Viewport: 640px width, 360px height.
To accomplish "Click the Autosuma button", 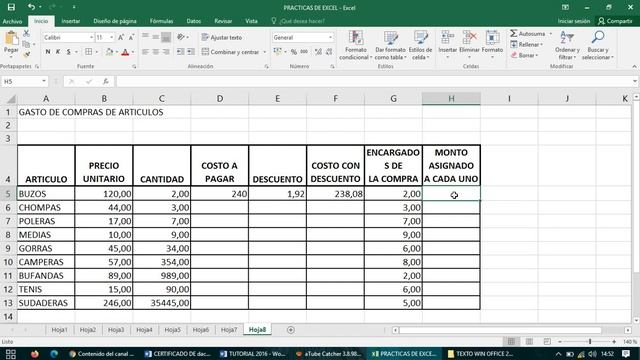I will click(x=528, y=33).
